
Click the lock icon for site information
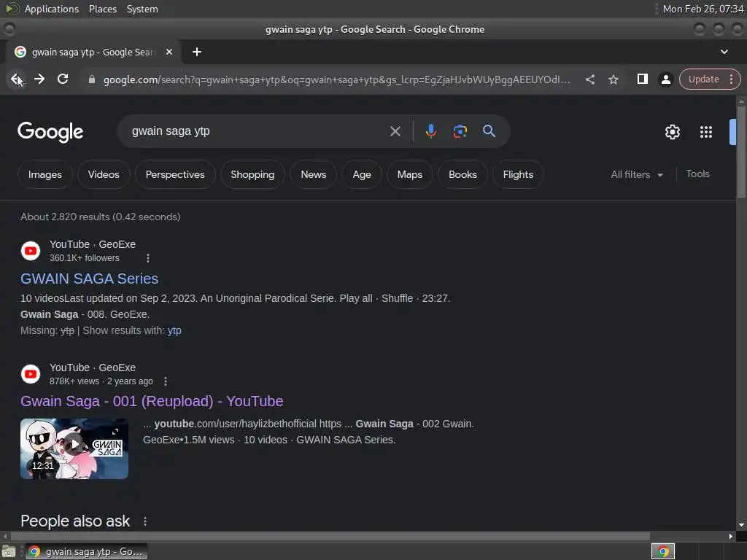click(92, 79)
